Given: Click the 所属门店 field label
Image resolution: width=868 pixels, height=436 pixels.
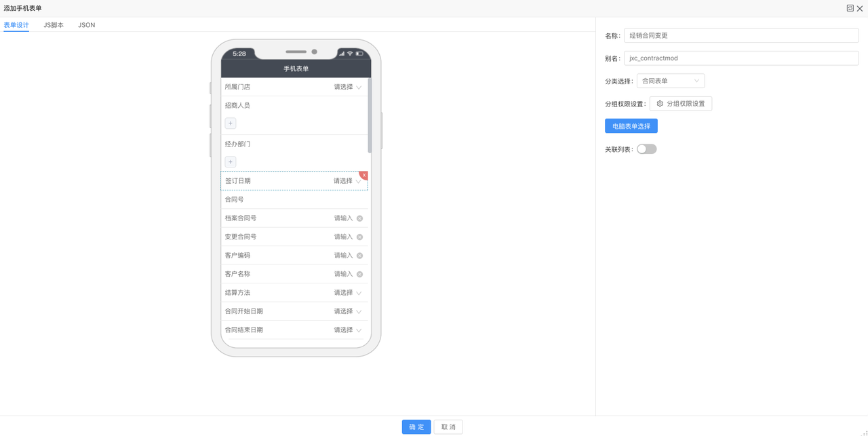Looking at the screenshot, I should click(237, 87).
